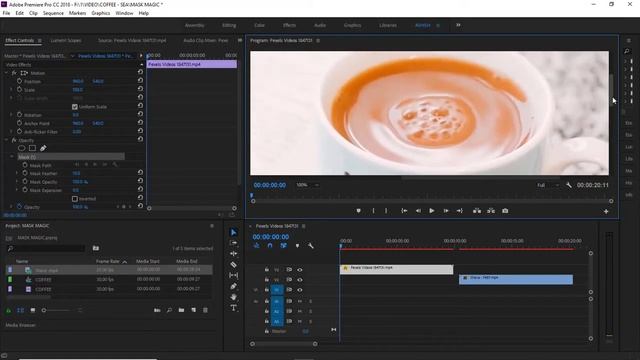Select the Pen tool in tools panel
The image size is (640, 360).
[x=233, y=286]
